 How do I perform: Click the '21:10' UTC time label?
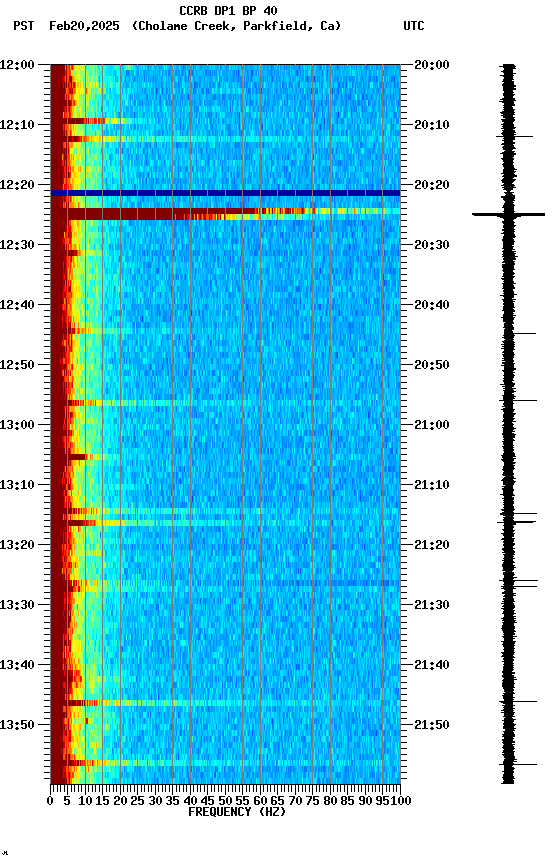(432, 485)
